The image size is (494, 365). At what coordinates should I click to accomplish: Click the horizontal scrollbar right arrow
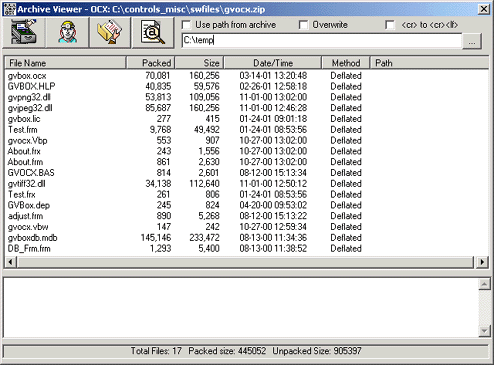click(482, 262)
